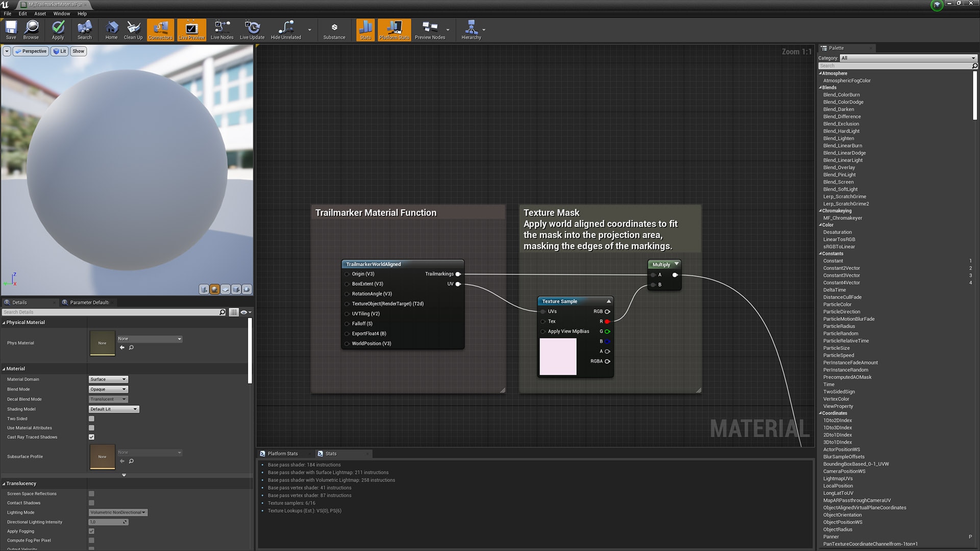Click the Search Details input field

pyautogui.click(x=112, y=312)
